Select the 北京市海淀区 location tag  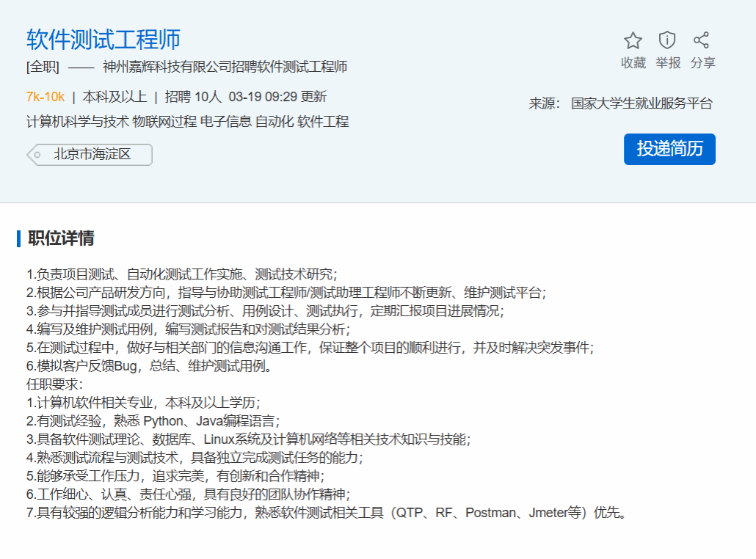pos(91,155)
